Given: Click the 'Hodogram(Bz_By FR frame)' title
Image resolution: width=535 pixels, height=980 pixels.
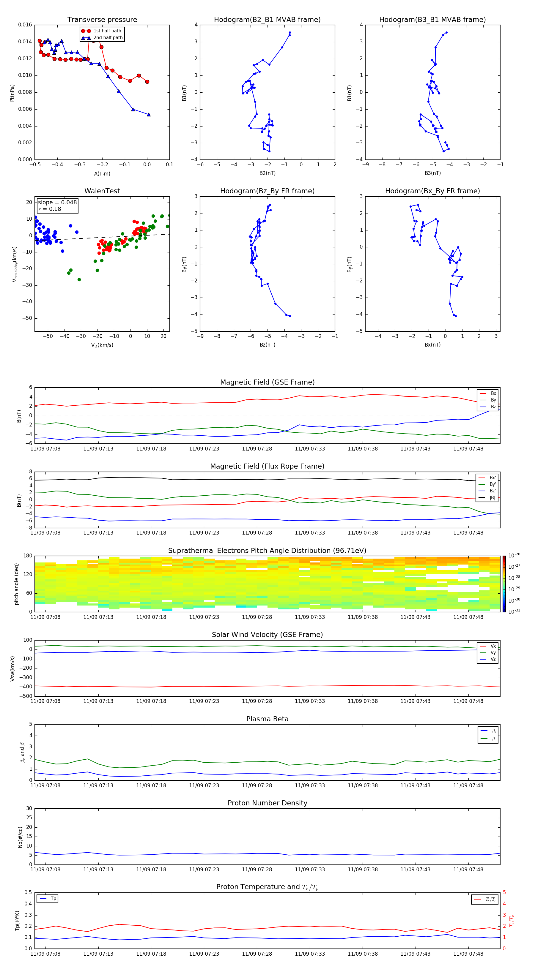Looking at the screenshot, I should coord(267,191).
